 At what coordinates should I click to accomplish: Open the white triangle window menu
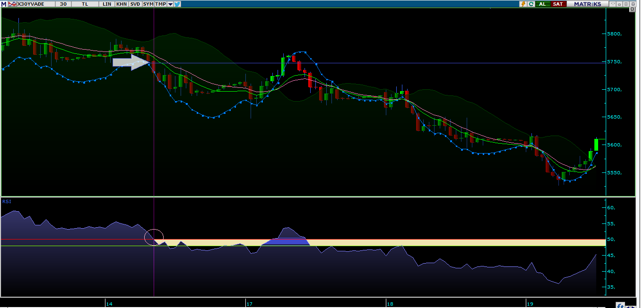613,4
